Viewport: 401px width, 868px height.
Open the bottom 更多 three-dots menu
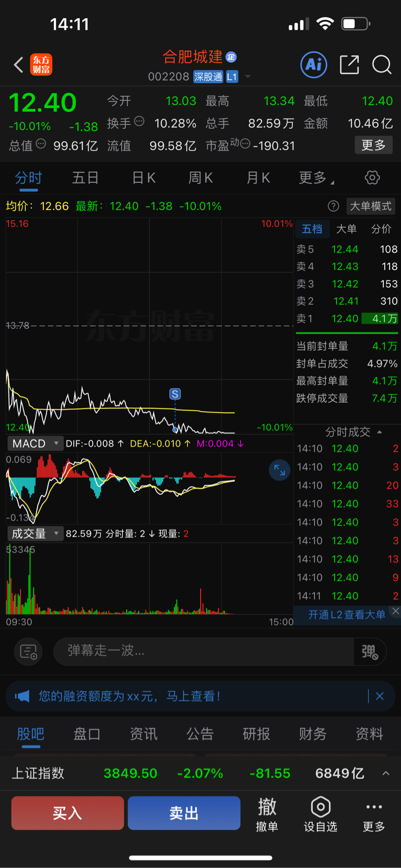click(x=374, y=814)
